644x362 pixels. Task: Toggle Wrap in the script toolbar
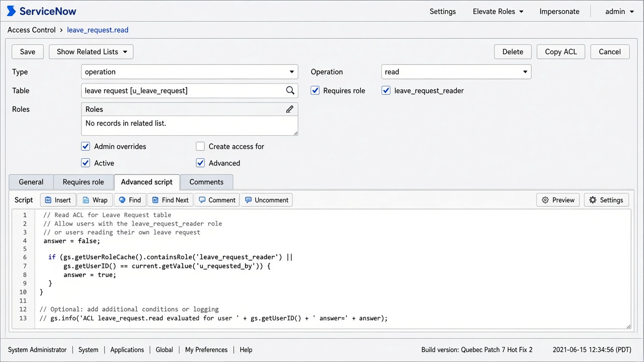pyautogui.click(x=95, y=200)
